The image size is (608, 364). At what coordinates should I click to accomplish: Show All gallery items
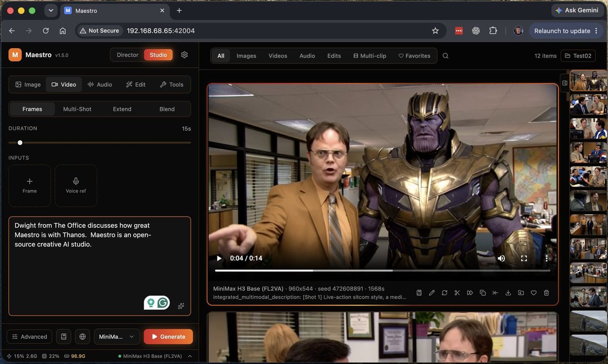click(221, 56)
